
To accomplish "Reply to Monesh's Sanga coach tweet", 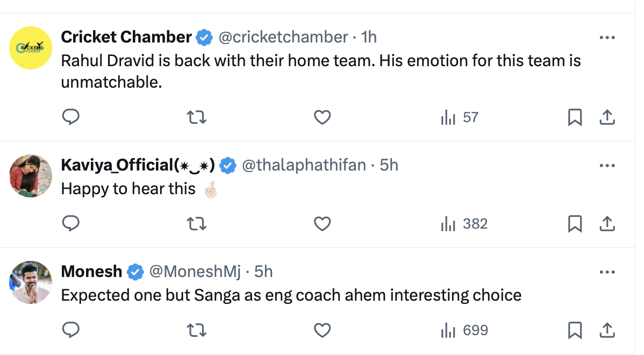I will [x=71, y=330].
